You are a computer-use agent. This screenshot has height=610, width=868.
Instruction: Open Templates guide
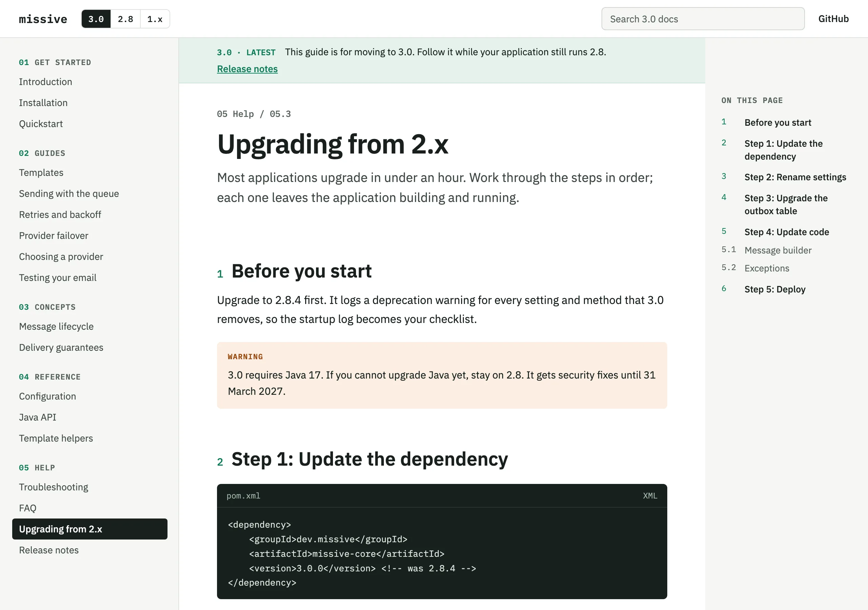41,173
